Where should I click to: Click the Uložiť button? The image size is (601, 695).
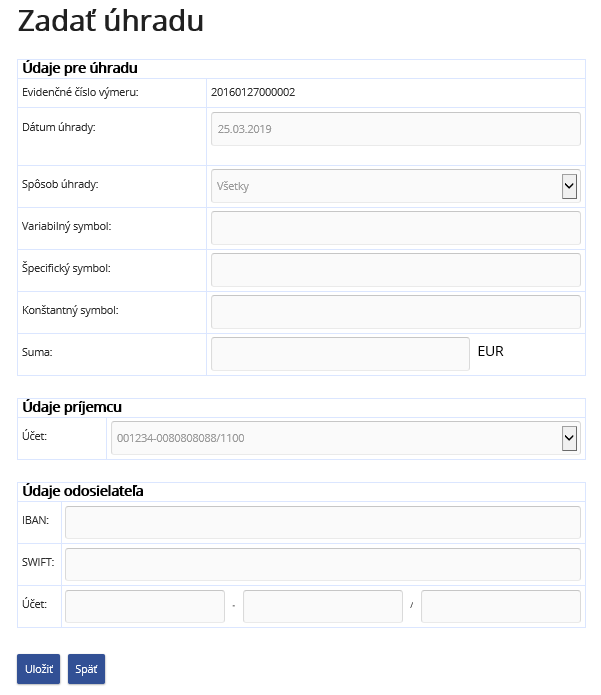click(x=39, y=669)
